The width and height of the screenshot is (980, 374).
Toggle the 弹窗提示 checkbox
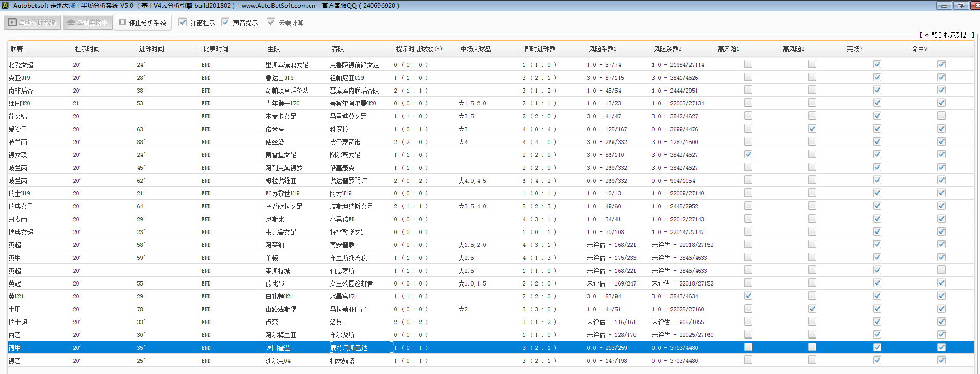click(x=183, y=22)
